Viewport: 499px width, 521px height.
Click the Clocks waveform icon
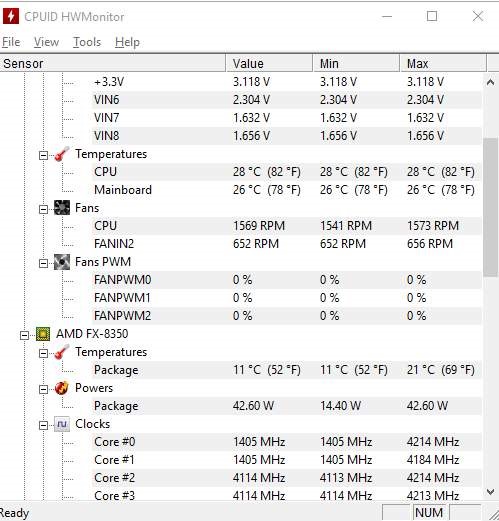pos(62,424)
